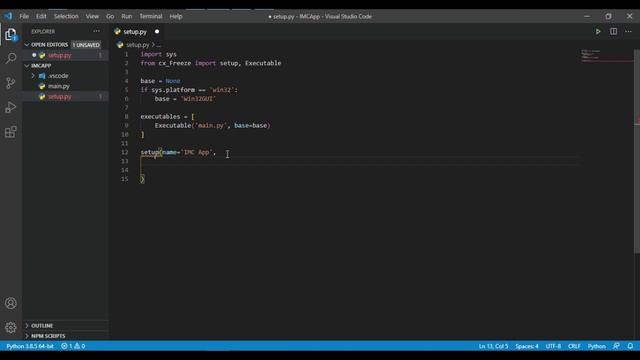Screen dimensions: 640x360
Task: Click the word executables on line 8
Action: (x=160, y=117)
